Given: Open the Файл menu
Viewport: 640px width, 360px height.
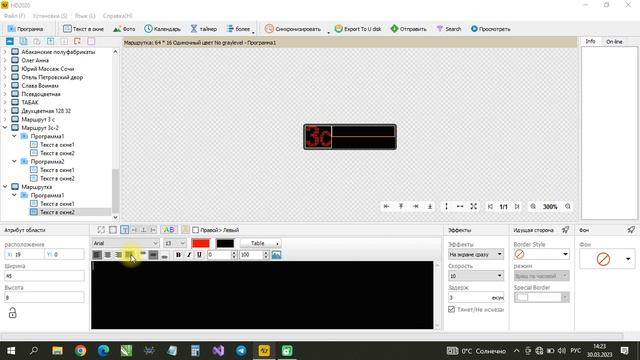Looking at the screenshot, I should click(14, 16).
